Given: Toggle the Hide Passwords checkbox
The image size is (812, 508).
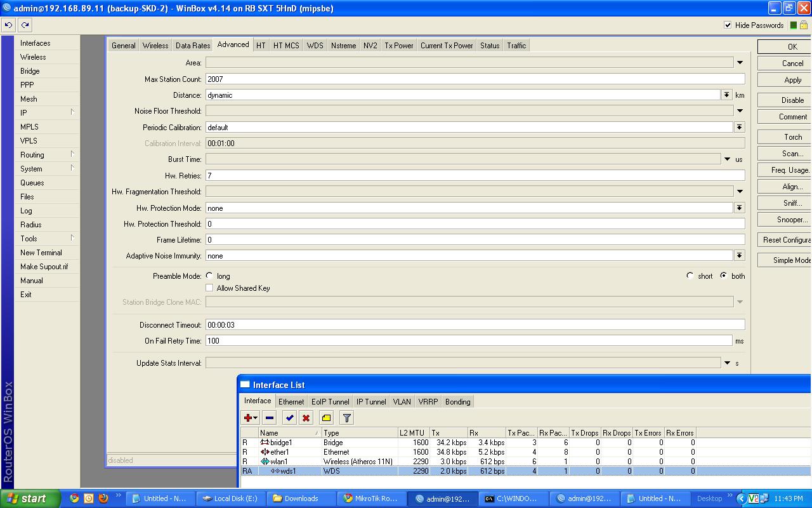Looking at the screenshot, I should 728,25.
